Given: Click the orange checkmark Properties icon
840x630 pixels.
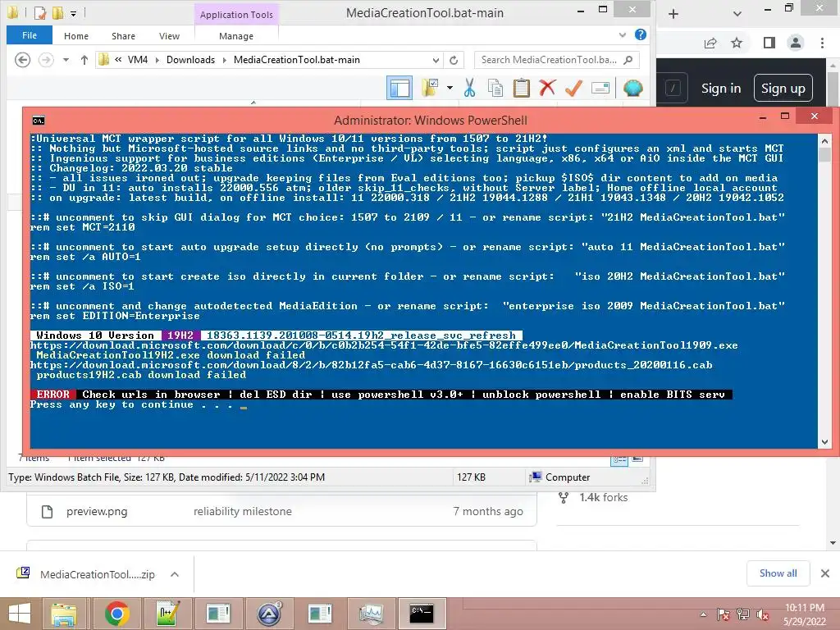Looking at the screenshot, I should pos(573,88).
